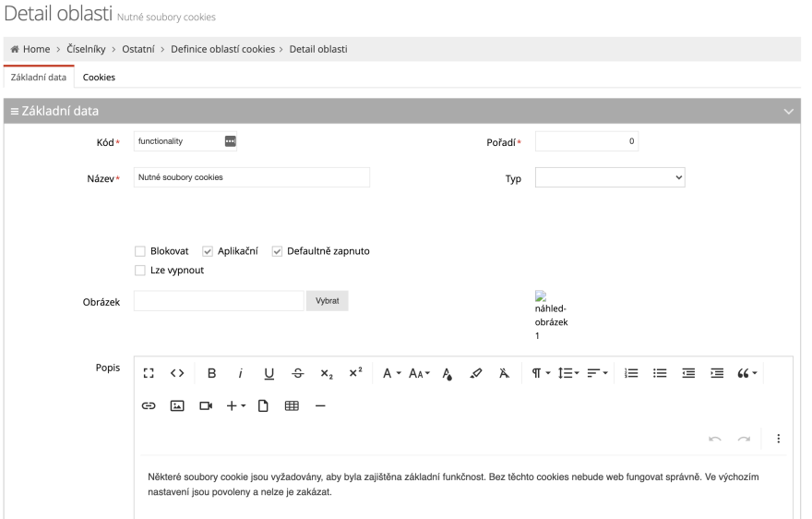Open the font size dropdown
Screen dimensions: 812x519
click(x=420, y=373)
